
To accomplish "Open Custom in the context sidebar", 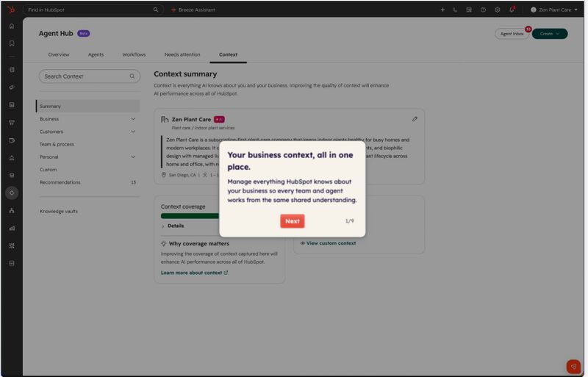I will pyautogui.click(x=48, y=170).
